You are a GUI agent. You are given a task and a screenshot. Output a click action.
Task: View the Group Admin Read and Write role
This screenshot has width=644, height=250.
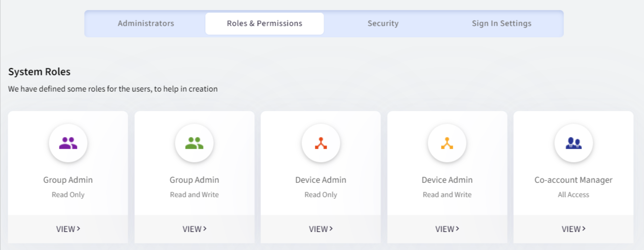(194, 229)
